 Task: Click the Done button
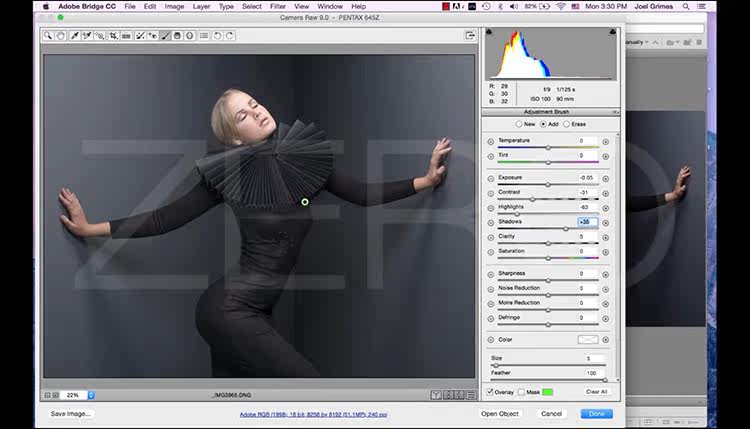click(596, 414)
